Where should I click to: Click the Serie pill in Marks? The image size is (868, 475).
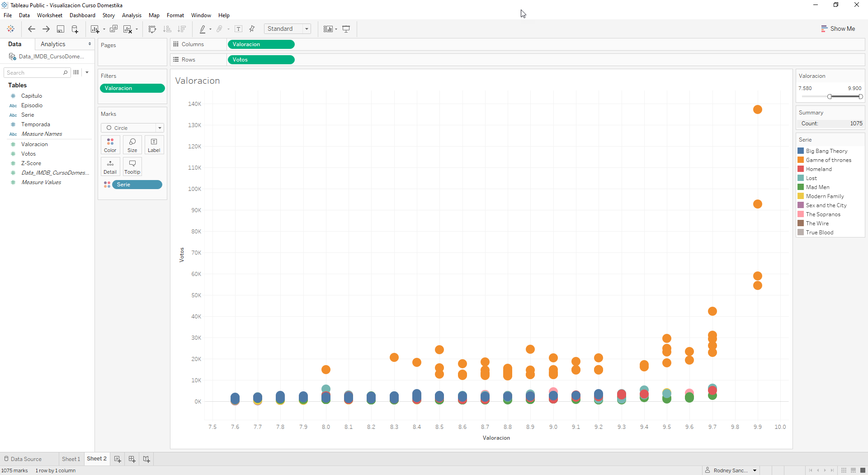point(137,185)
